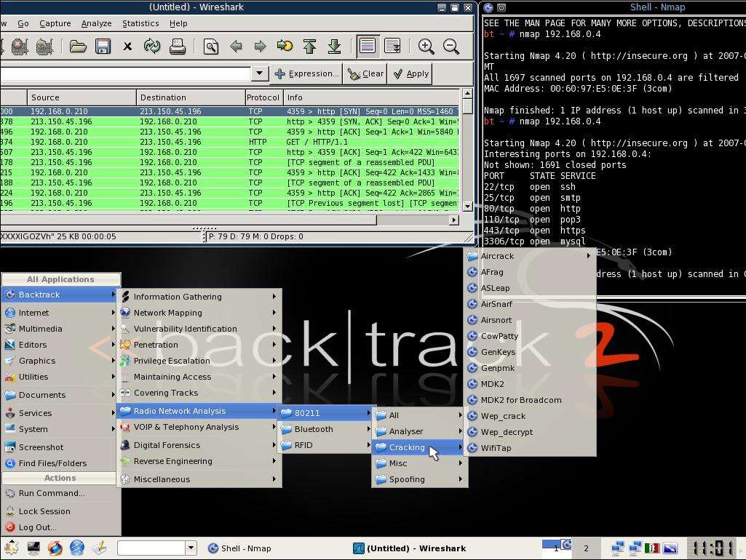Open Find Packet with the magnifier-page icon
746x560 pixels.
click(211, 46)
